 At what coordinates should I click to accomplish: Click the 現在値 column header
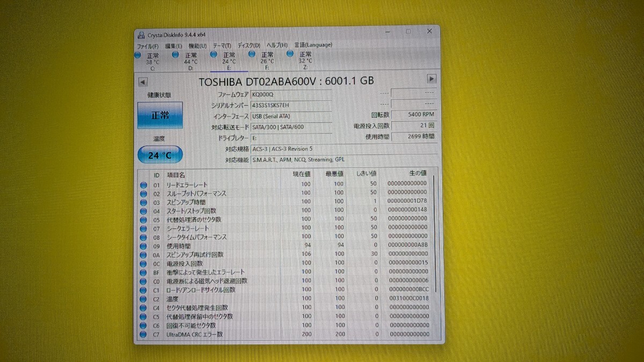coord(301,174)
